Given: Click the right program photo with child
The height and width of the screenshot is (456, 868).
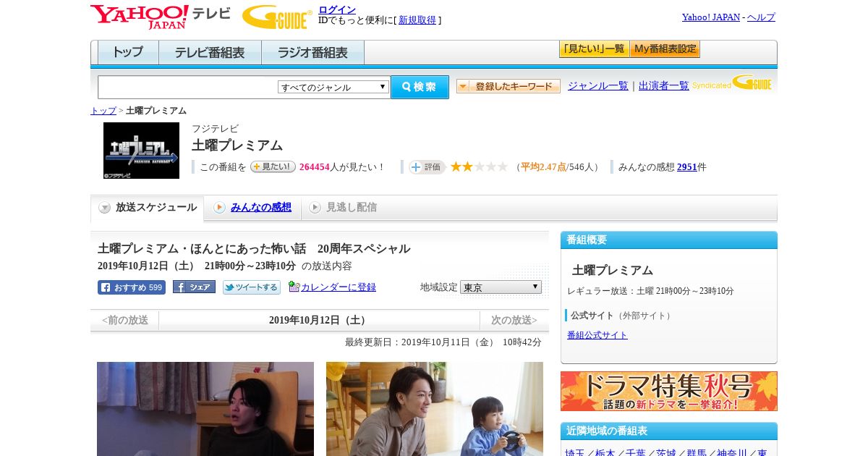Looking at the screenshot, I should [435, 409].
